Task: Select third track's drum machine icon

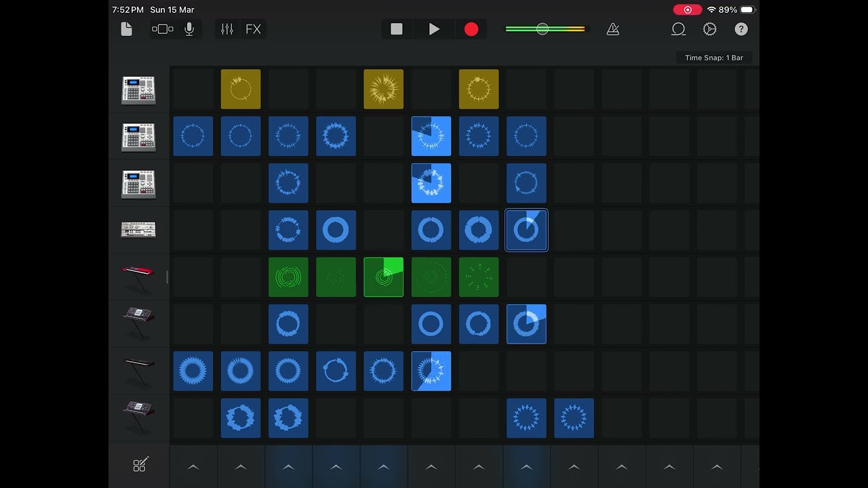Action: (138, 184)
